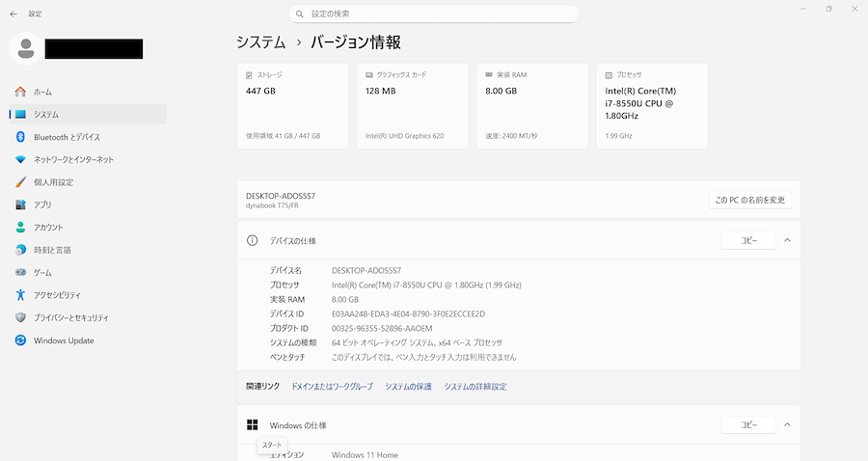Open the アプリ section
Image resolution: width=868 pixels, height=461 pixels.
coord(41,204)
